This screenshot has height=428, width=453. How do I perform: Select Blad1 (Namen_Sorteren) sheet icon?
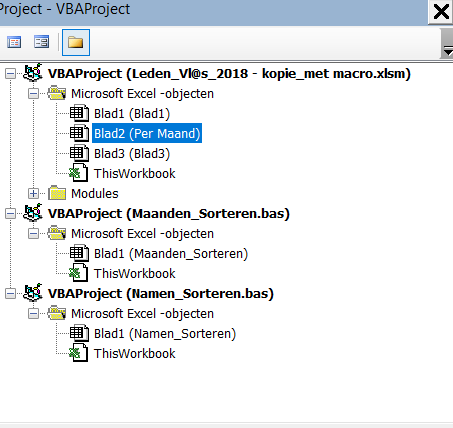click(79, 333)
